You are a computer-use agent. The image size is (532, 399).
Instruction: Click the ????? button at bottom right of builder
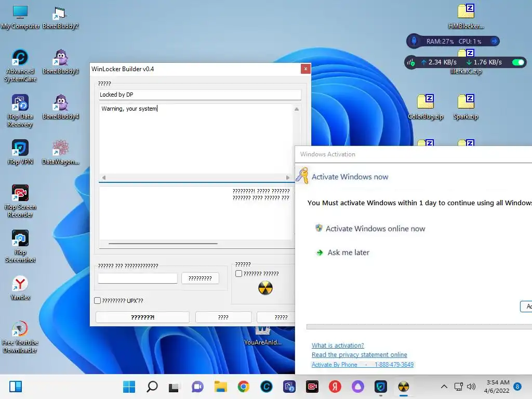point(276,317)
